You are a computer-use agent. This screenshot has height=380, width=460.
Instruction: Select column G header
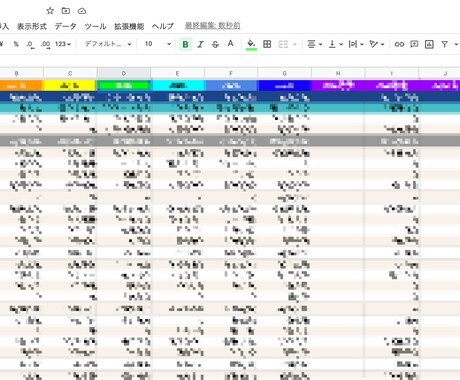(x=284, y=73)
